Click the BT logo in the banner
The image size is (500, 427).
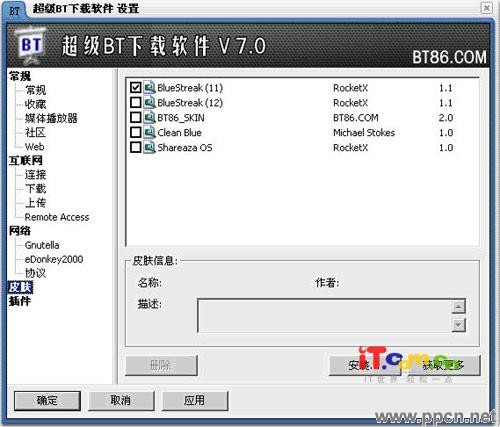31,45
